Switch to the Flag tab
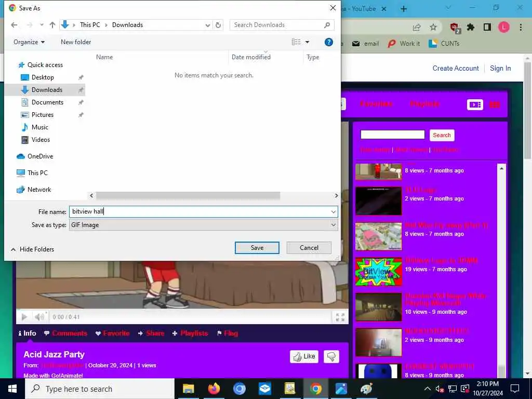This screenshot has width=532, height=399. click(228, 333)
